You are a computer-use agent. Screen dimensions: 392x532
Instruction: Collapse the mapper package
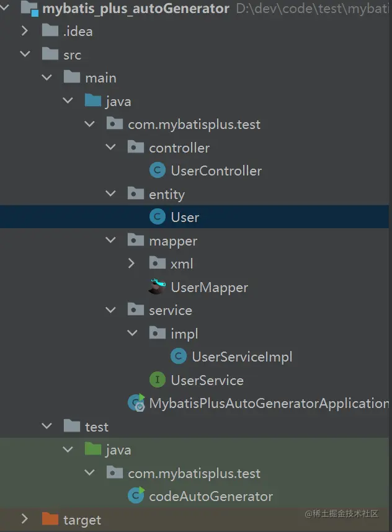click(x=110, y=240)
